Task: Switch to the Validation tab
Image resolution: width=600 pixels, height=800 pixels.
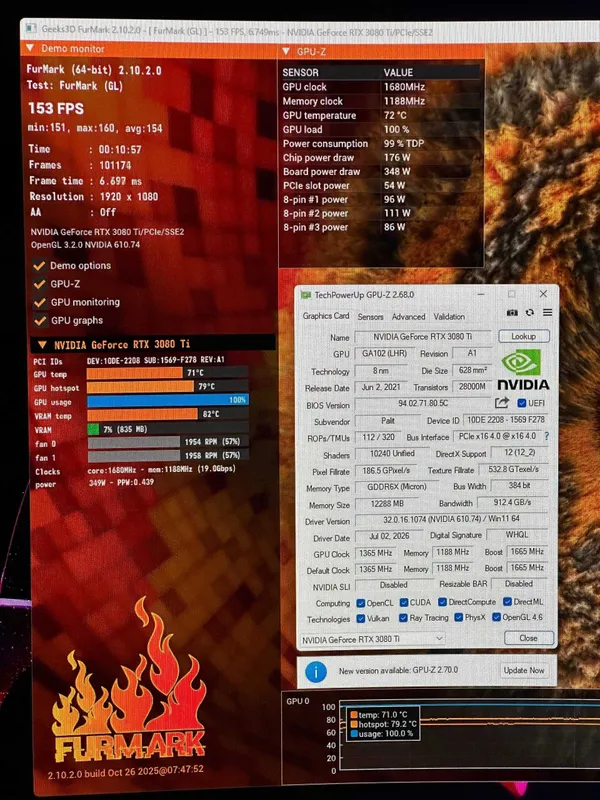Action: [449, 317]
